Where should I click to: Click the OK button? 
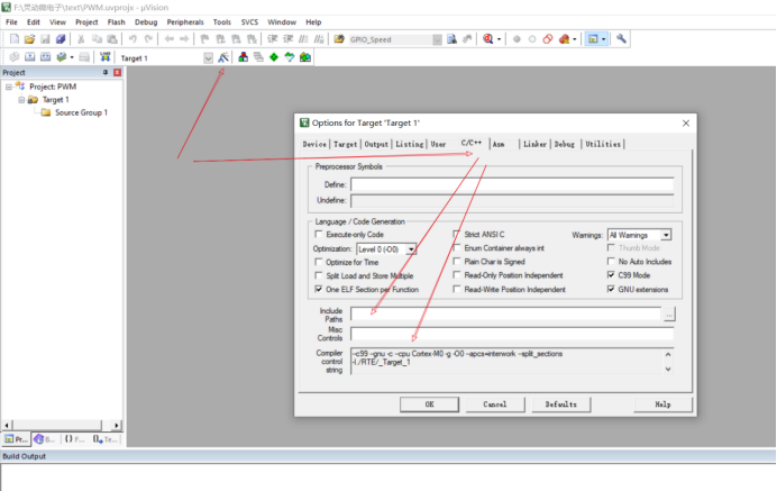click(429, 404)
